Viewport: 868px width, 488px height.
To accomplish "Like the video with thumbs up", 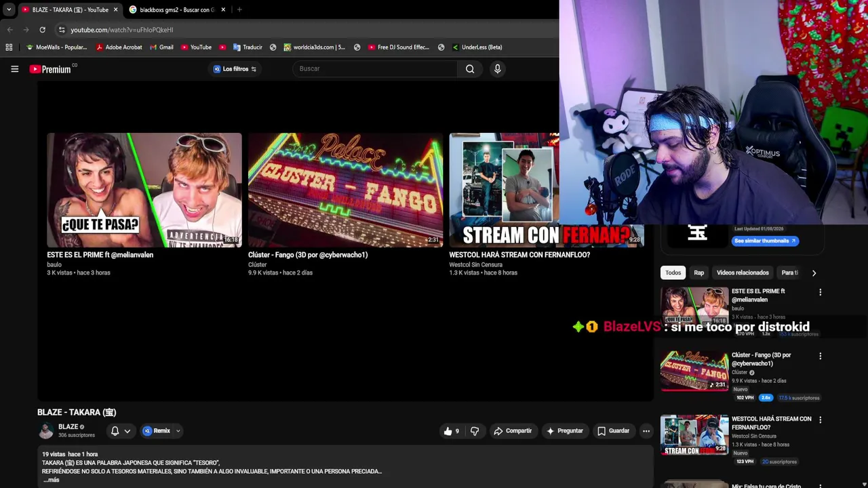I will (452, 431).
